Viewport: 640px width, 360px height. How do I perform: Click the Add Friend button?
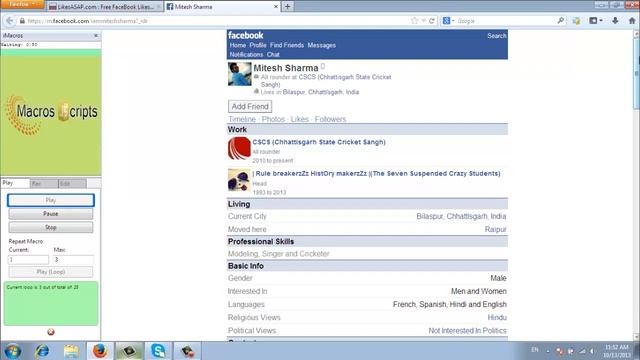[x=250, y=107]
